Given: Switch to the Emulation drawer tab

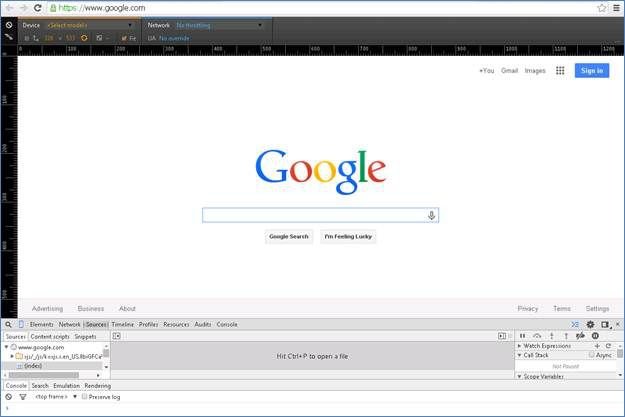Looking at the screenshot, I should point(67,386).
